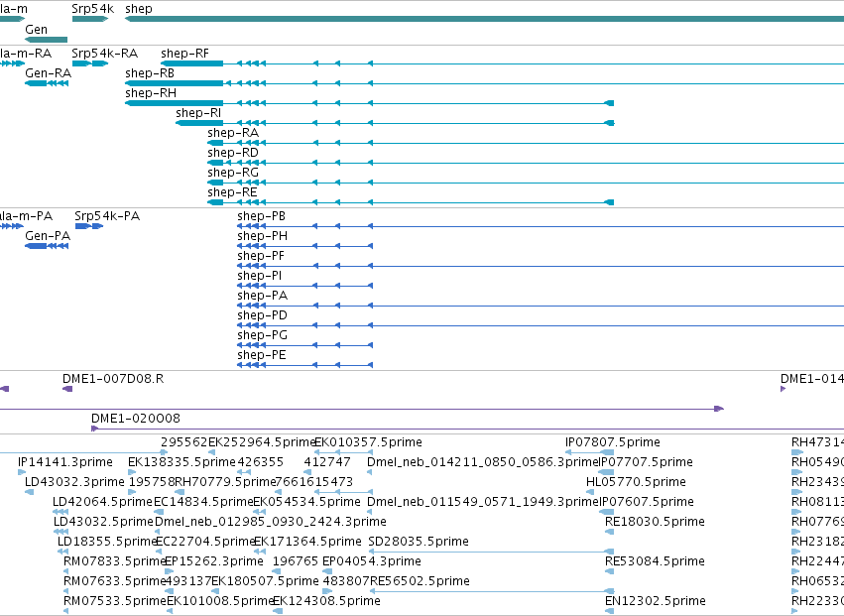Click the RH70779.5prime EST label
This screenshot has width=844, height=616.
point(225,482)
